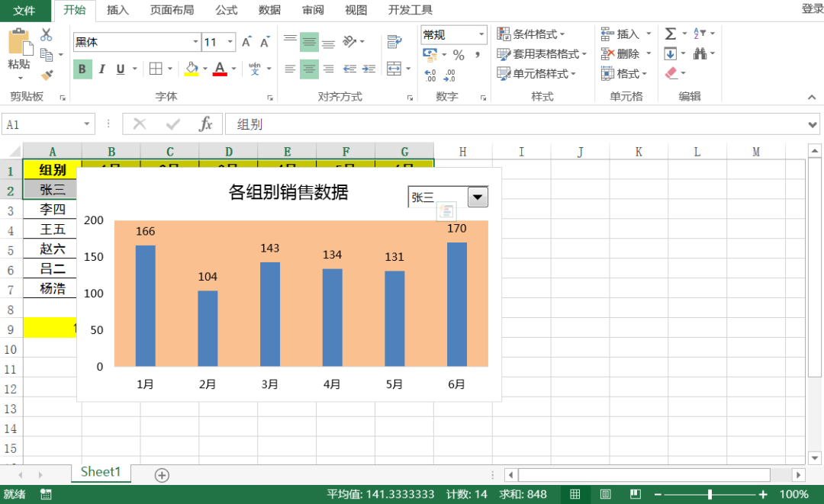Increase decimal places

click(430, 75)
